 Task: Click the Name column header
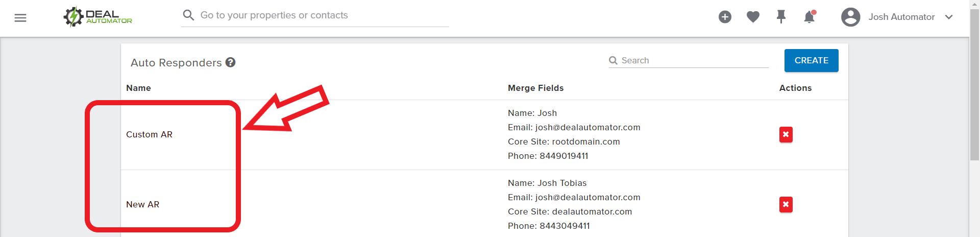coord(138,88)
